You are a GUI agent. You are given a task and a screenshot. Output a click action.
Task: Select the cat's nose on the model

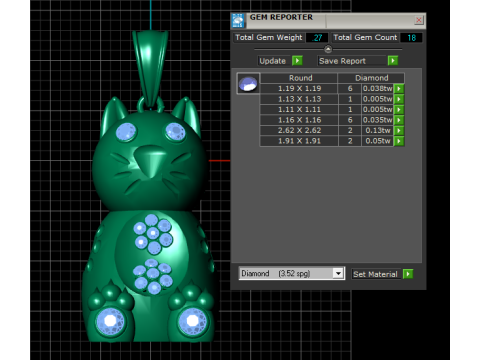[x=150, y=162]
